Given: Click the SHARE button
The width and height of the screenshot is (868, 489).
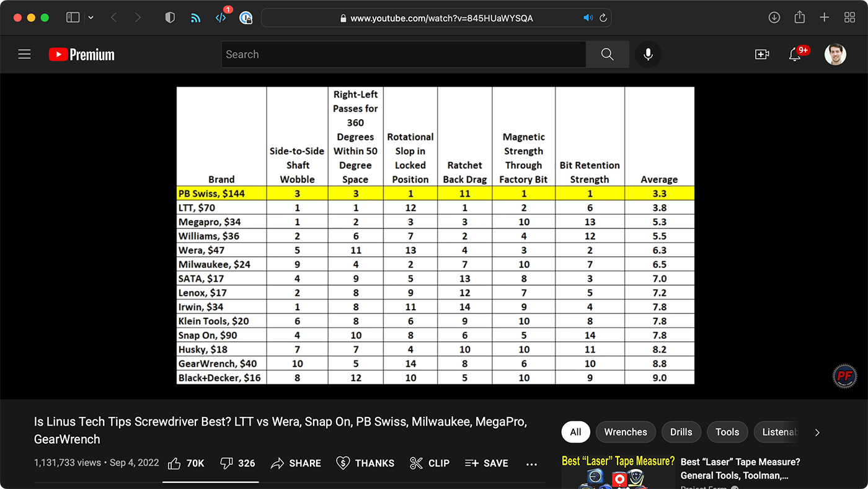Looking at the screenshot, I should click(x=296, y=463).
